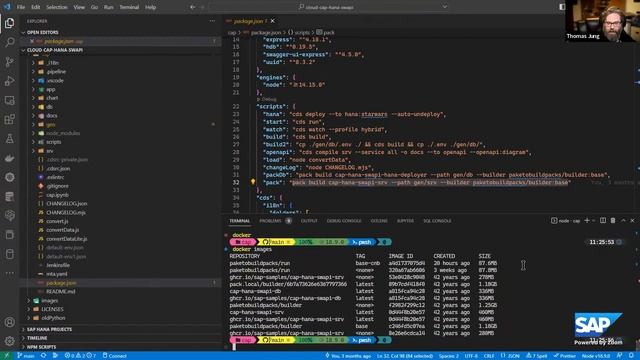Viewport: 640px width, 360px height.
Task: Open convertData.js in the explorer
Action: pyautogui.click(x=62, y=230)
